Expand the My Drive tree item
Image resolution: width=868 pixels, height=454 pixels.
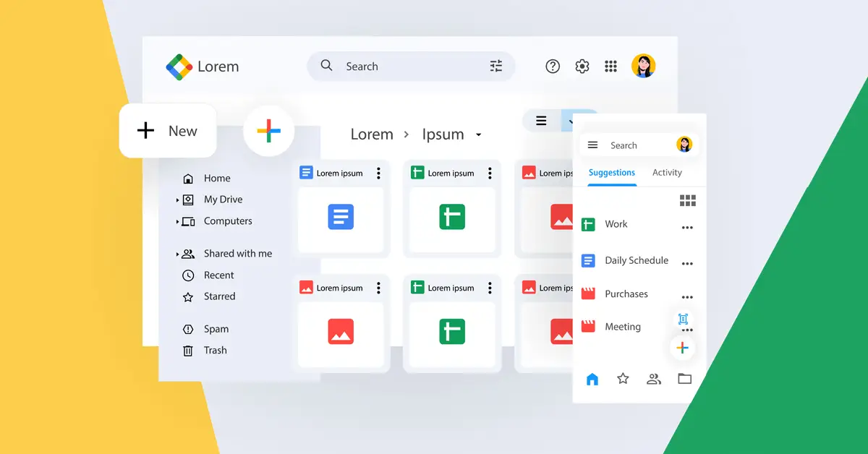(x=179, y=200)
